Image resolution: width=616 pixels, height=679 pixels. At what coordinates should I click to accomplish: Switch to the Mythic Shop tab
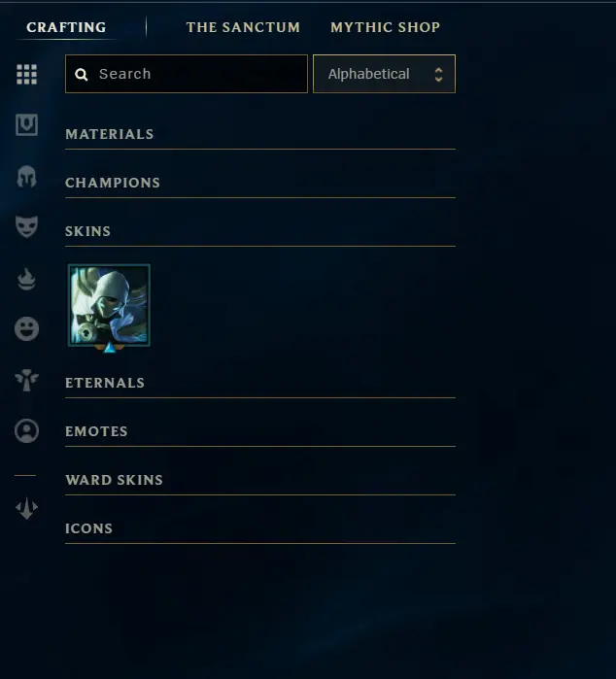[385, 27]
